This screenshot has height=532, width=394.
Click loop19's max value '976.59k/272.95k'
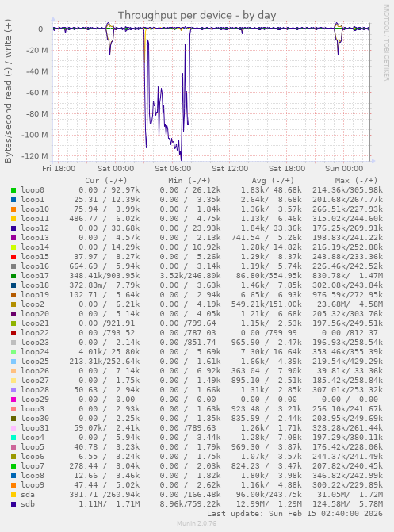[347, 295]
